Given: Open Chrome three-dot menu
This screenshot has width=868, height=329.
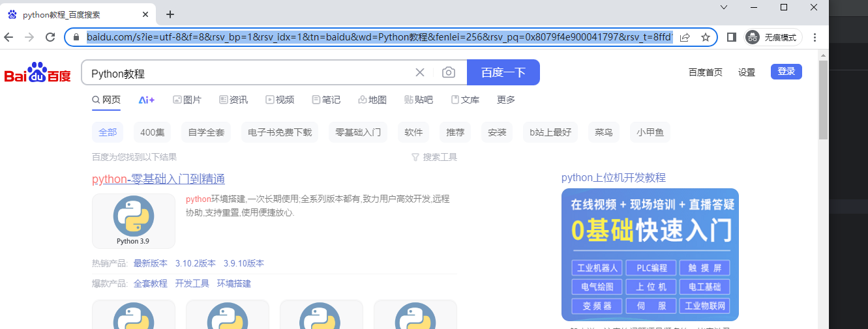Looking at the screenshot, I should click(x=815, y=37).
